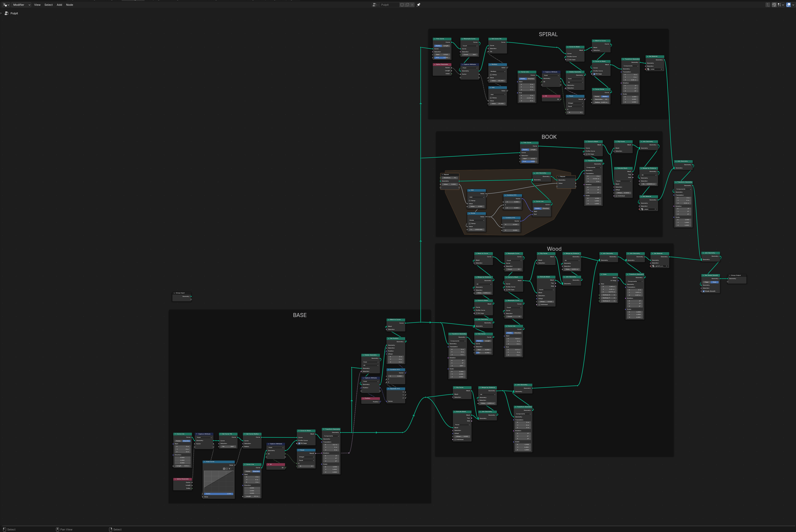Open the editor type selector icon
Screen dimensions: 796x532
point(6,5)
